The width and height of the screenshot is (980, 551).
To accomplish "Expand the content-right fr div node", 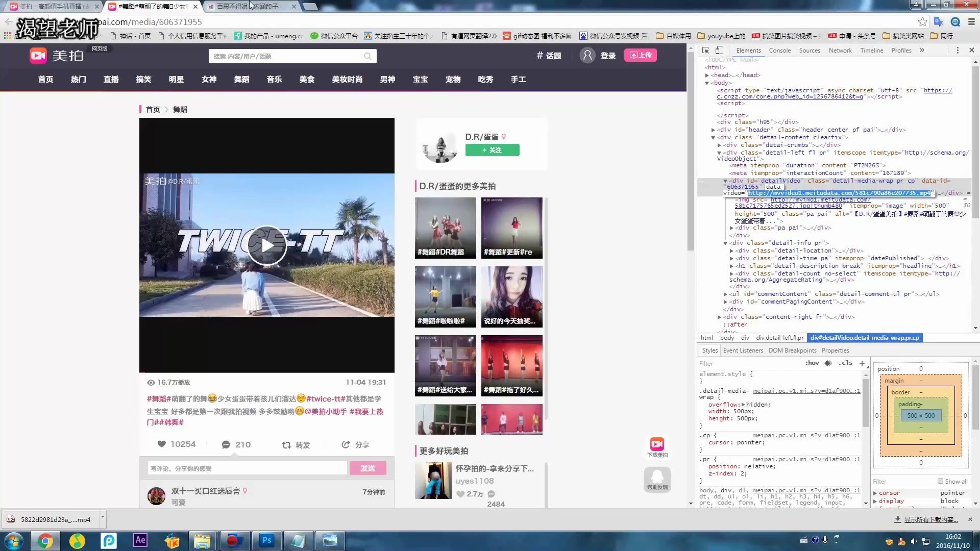I will click(719, 317).
